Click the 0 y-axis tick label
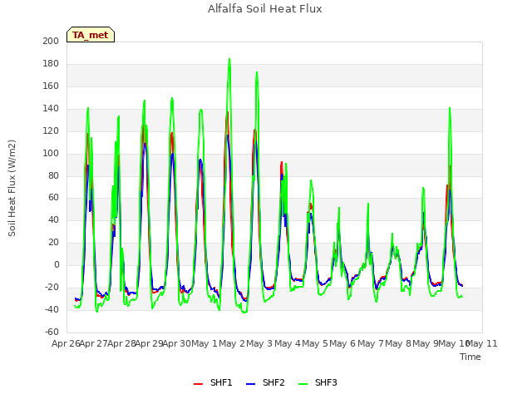Image resolution: width=532 pixels, height=399 pixels. coord(57,264)
